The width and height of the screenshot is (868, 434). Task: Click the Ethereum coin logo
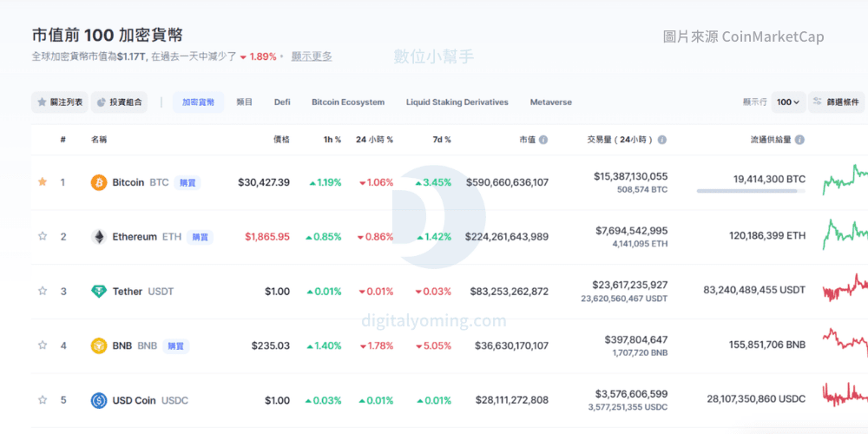point(99,237)
